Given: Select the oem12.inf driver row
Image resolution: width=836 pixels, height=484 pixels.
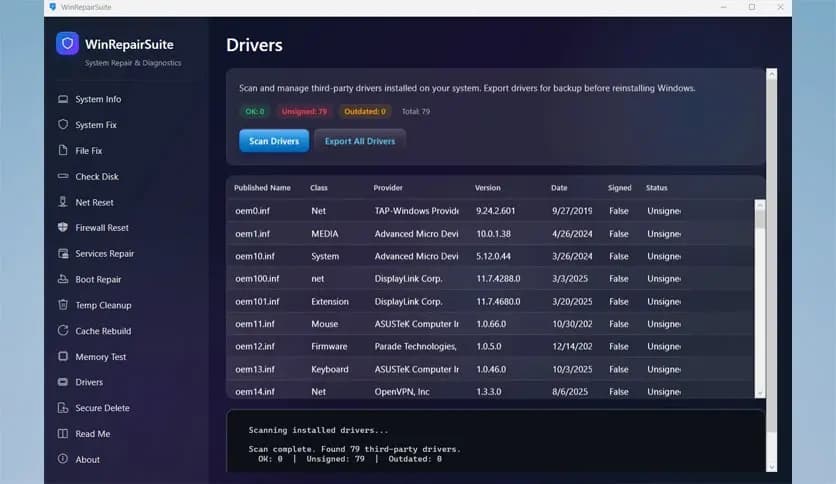Looking at the screenshot, I should [x=490, y=346].
